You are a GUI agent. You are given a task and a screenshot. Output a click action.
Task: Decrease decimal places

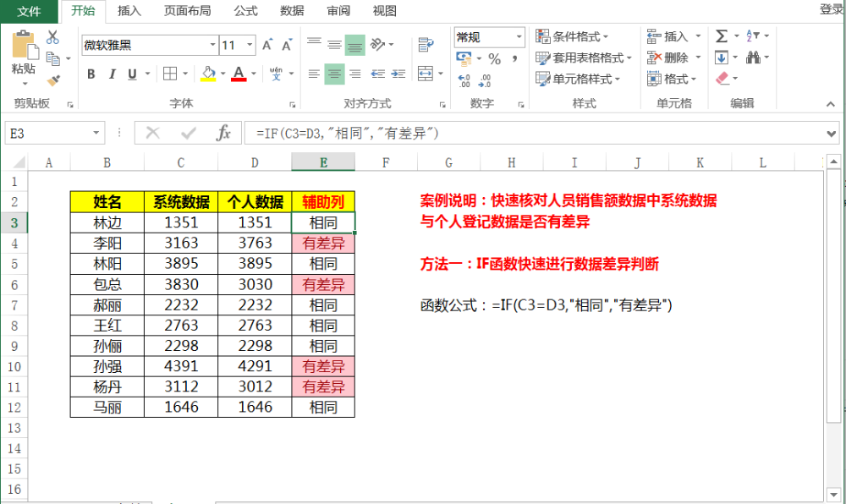(x=485, y=80)
